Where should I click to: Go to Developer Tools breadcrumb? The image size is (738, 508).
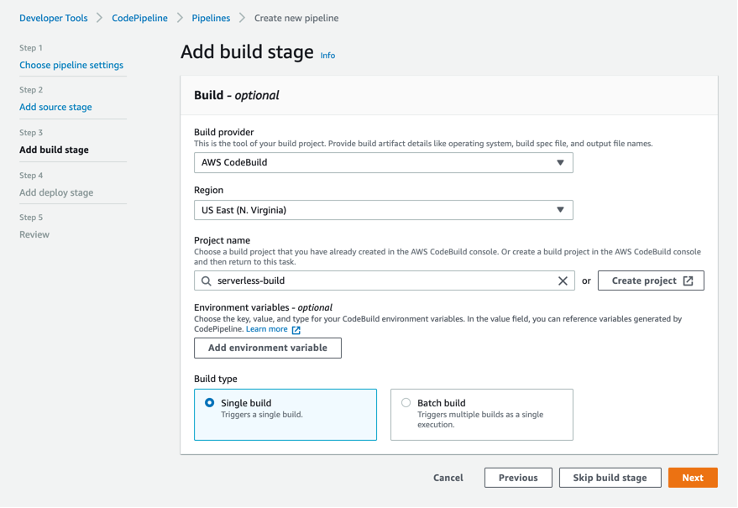(x=55, y=18)
